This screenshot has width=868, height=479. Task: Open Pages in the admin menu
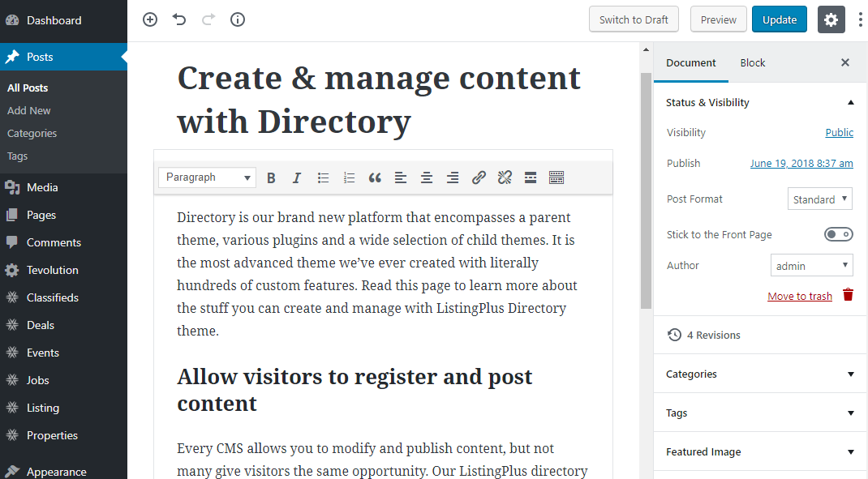[63, 215]
